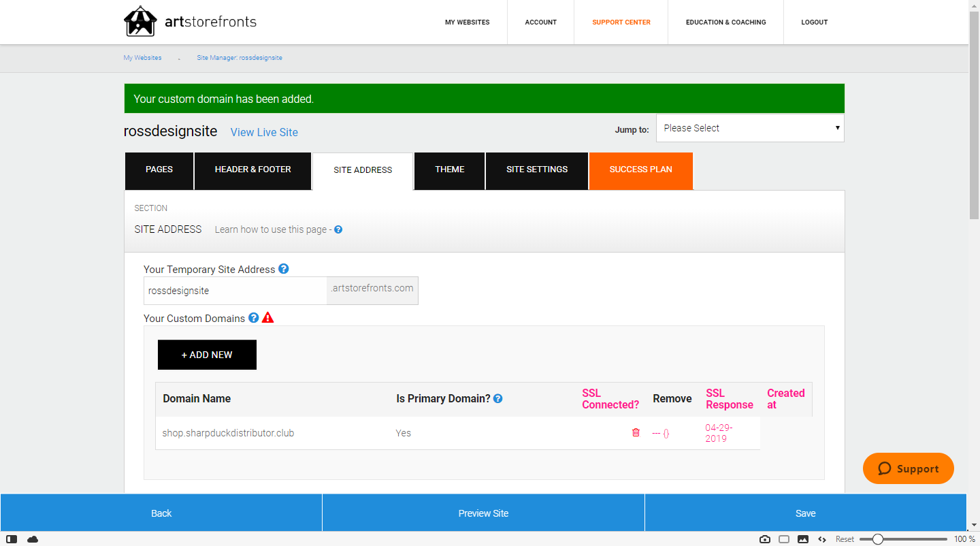980x546 pixels.
Task: Click the Back button
Action: (x=161, y=513)
